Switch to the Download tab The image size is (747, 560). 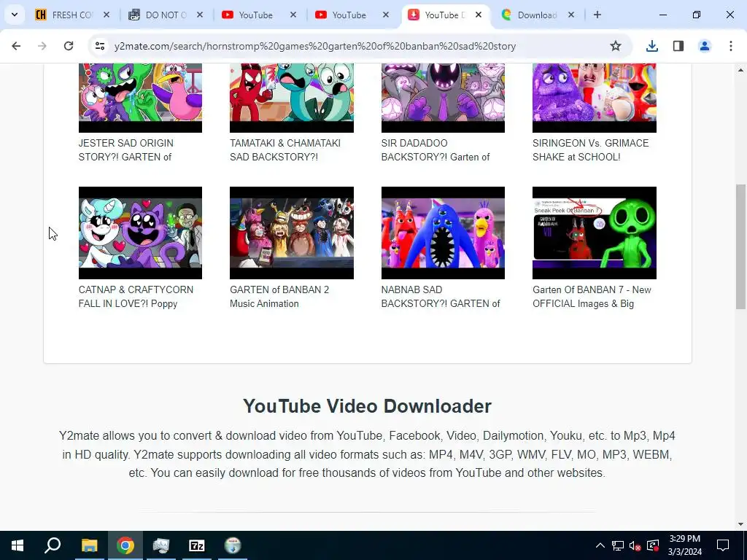point(536,15)
